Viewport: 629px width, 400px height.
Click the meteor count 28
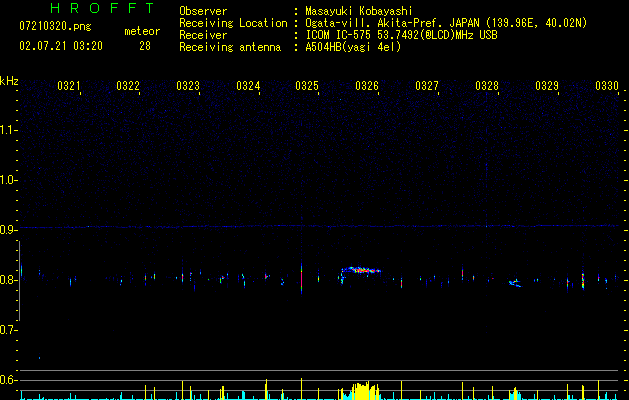(145, 46)
